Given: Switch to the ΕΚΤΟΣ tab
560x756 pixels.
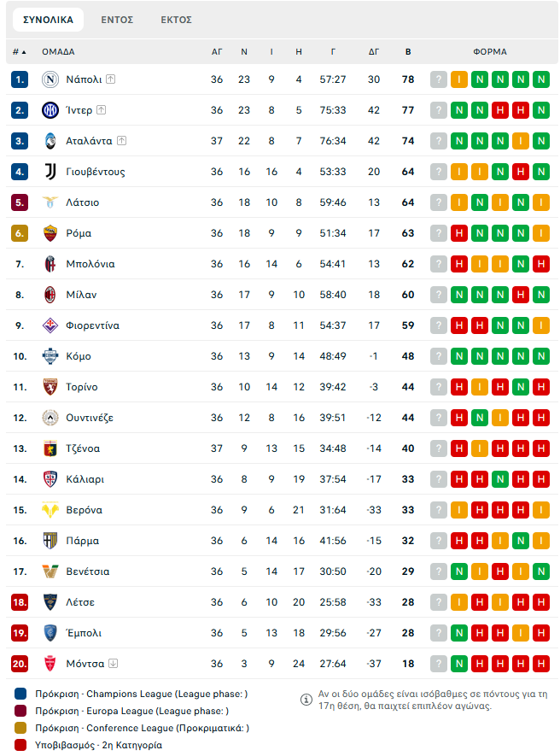Looking at the screenshot, I should click(177, 20).
